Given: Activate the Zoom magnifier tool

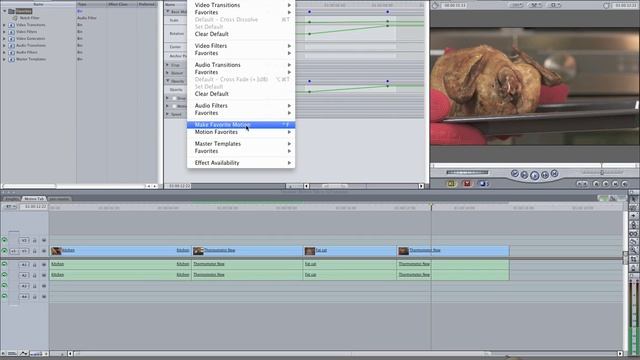Looking at the screenshot, I should click(x=633, y=251).
